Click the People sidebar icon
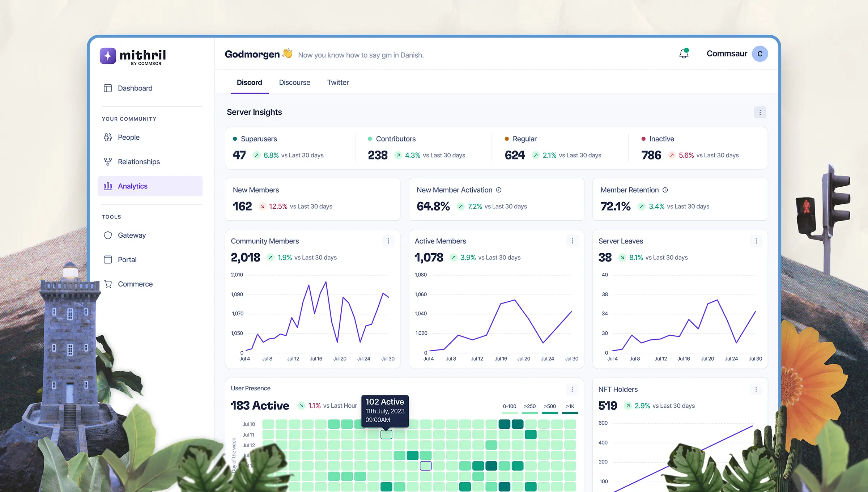Viewport: 868px width, 492px height. pos(108,137)
